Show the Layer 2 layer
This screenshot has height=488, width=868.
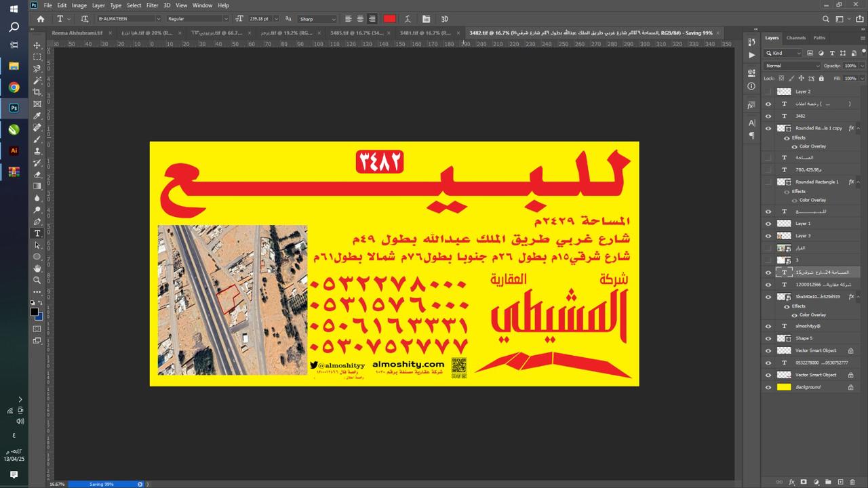(x=768, y=91)
